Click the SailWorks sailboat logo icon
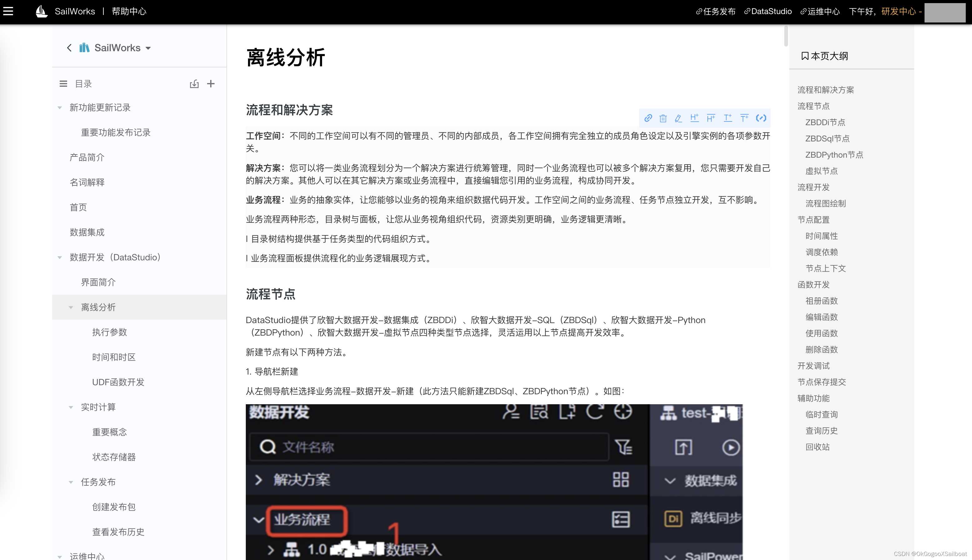 (41, 11)
